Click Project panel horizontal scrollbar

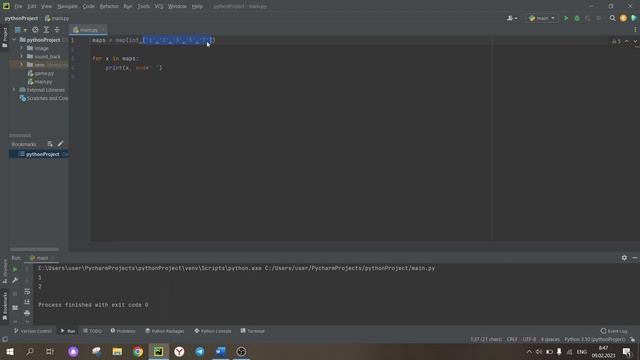(34, 249)
